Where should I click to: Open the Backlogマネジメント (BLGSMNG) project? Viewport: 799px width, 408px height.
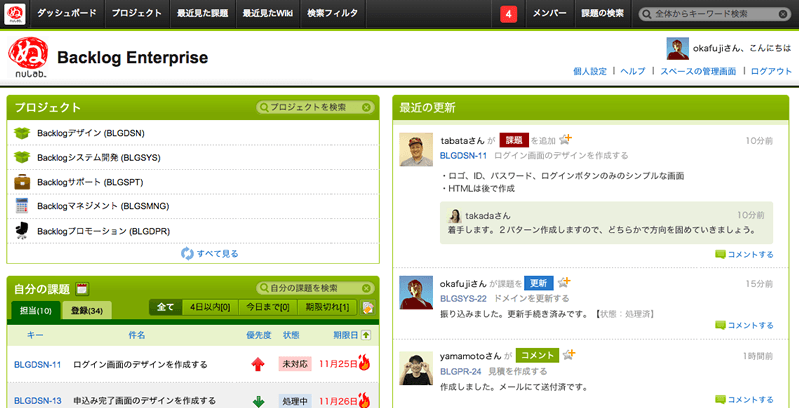click(103, 206)
